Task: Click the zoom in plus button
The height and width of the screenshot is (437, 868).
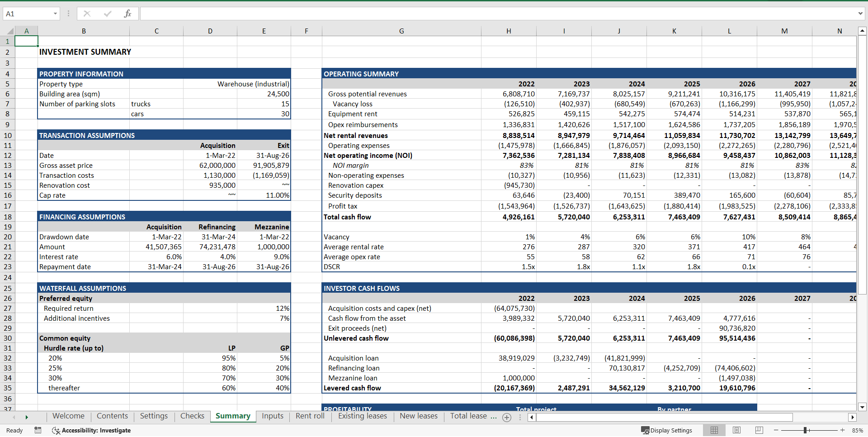Action: [x=842, y=430]
